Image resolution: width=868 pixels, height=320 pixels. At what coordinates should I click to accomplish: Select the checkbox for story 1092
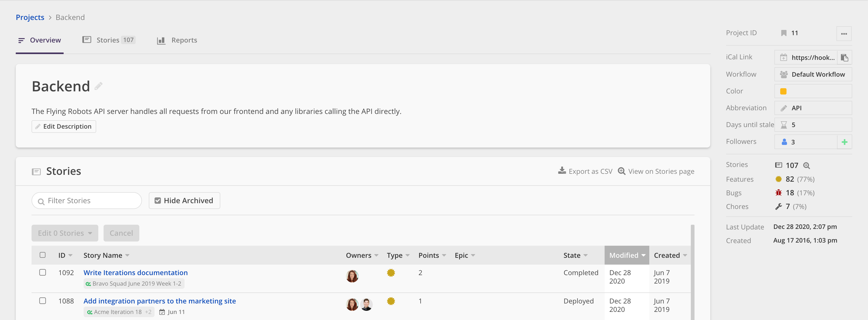pos(43,272)
